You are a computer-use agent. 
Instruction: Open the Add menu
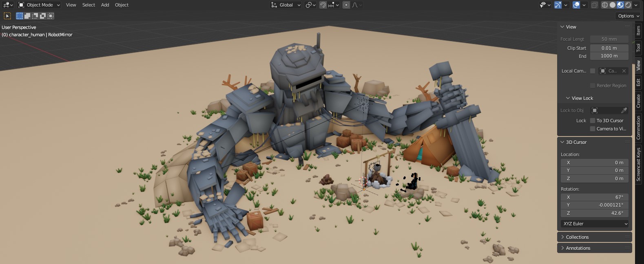105,5
